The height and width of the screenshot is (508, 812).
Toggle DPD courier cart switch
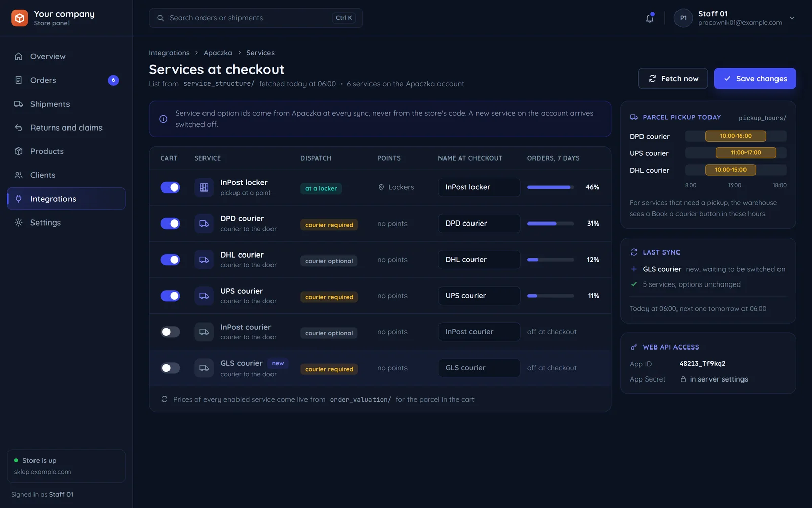pos(170,224)
